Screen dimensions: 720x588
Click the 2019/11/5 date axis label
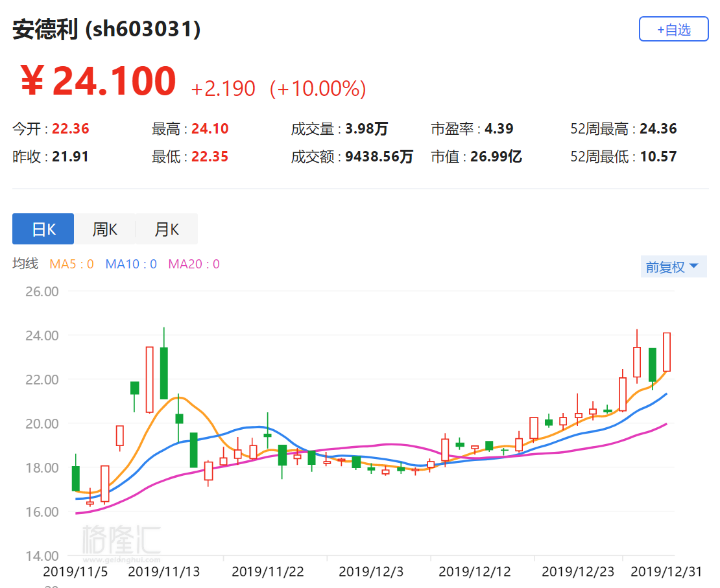tap(75, 572)
